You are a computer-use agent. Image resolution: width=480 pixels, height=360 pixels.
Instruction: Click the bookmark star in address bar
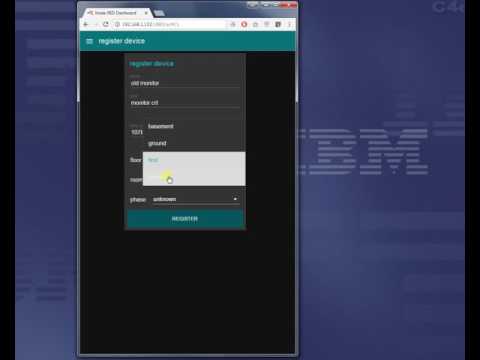(x=233, y=24)
